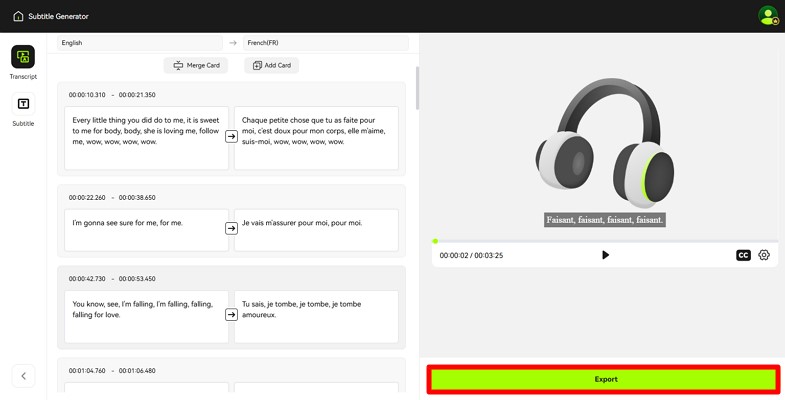Click start timestamp 00:00:22.260
785x400 pixels.
87,197
